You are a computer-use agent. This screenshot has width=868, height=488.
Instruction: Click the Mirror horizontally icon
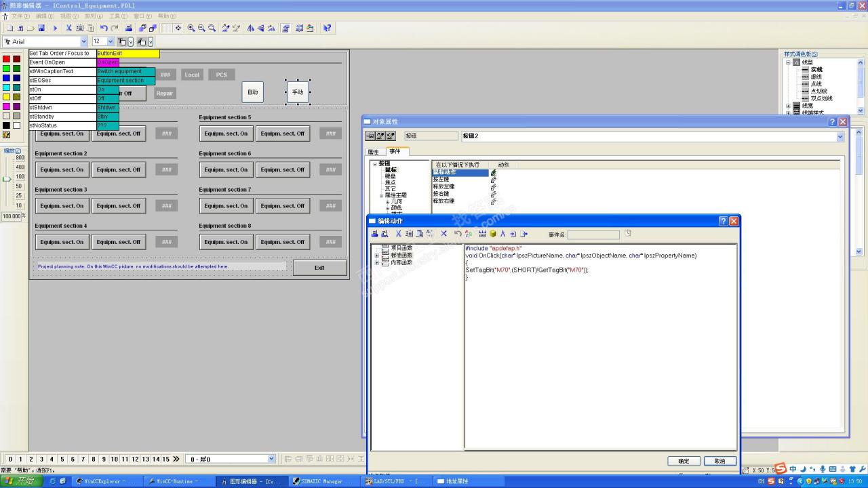pos(250,28)
